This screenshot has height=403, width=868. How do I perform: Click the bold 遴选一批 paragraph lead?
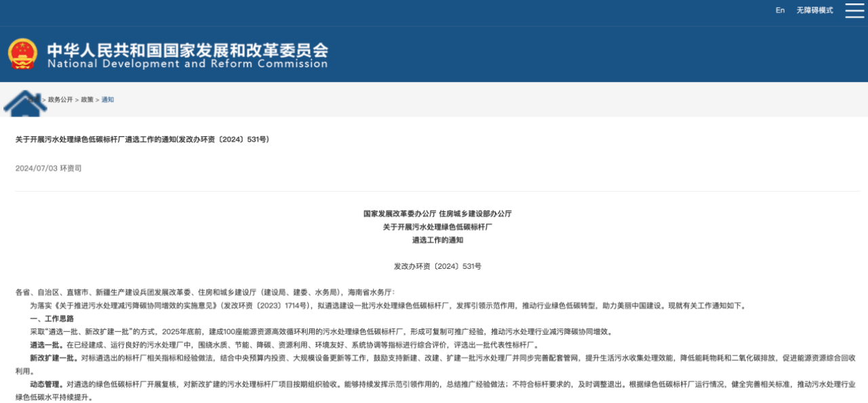point(46,345)
